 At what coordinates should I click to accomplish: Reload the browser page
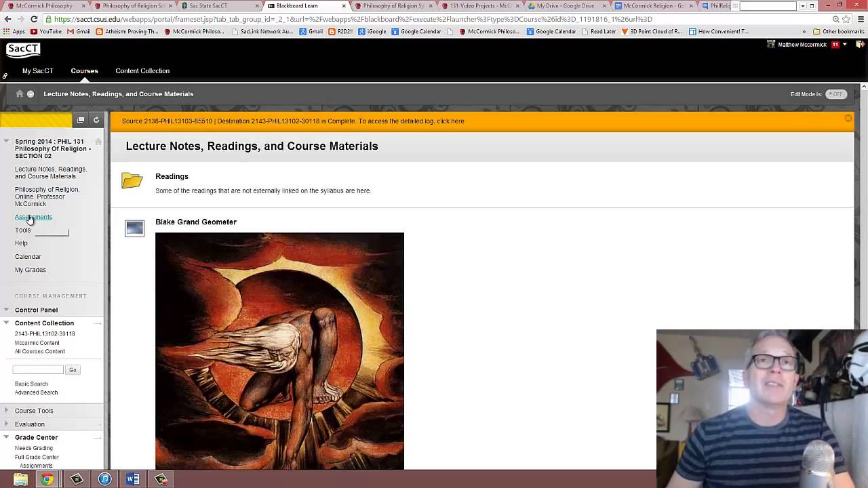pos(34,19)
